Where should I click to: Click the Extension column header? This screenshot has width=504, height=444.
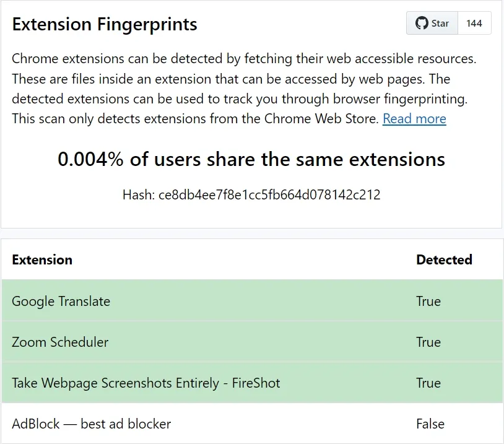coord(42,260)
